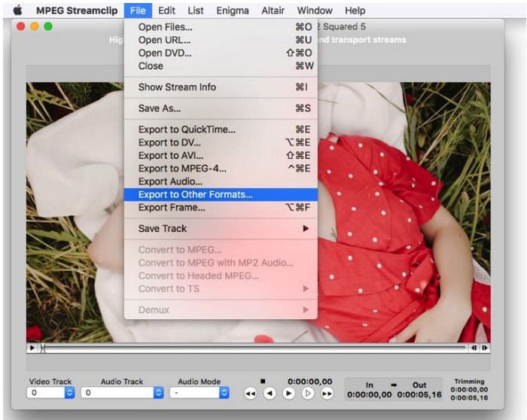Select Export Frame...
Screen dimensions: 527x420
221,207
